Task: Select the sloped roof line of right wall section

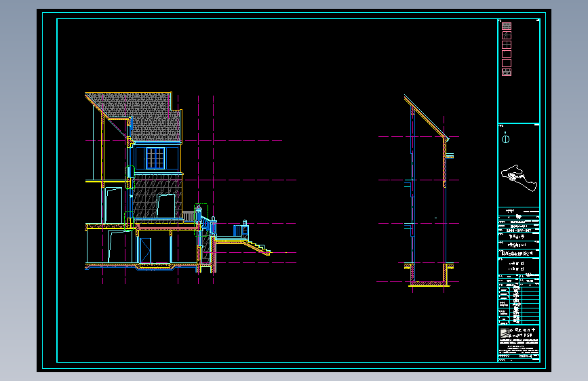Action: pyautogui.click(x=427, y=118)
